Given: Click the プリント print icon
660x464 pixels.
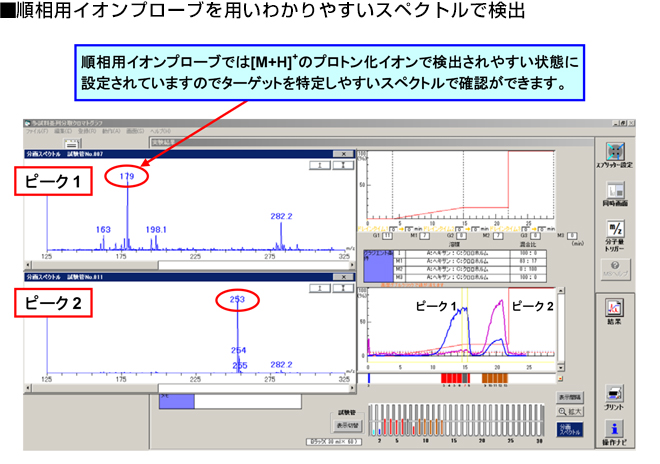Looking at the screenshot, I should 615,393.
